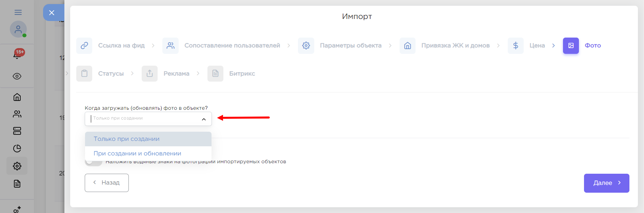Open the hamburger menu in sidebar
The height and width of the screenshot is (213, 644).
point(18,13)
